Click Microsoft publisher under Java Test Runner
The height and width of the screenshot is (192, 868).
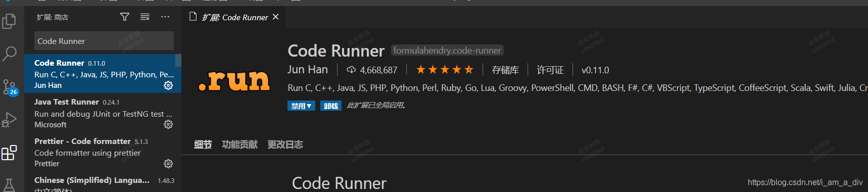(51, 124)
